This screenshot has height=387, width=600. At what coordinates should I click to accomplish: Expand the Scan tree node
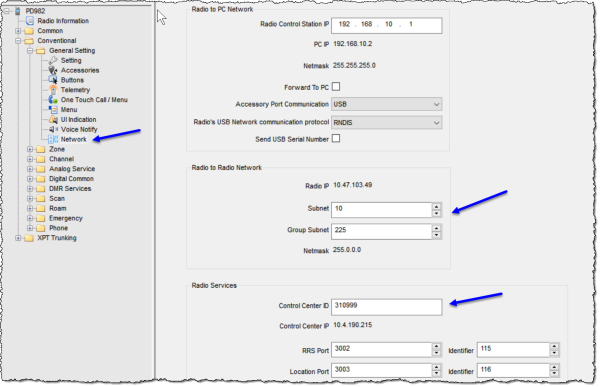pos(30,199)
